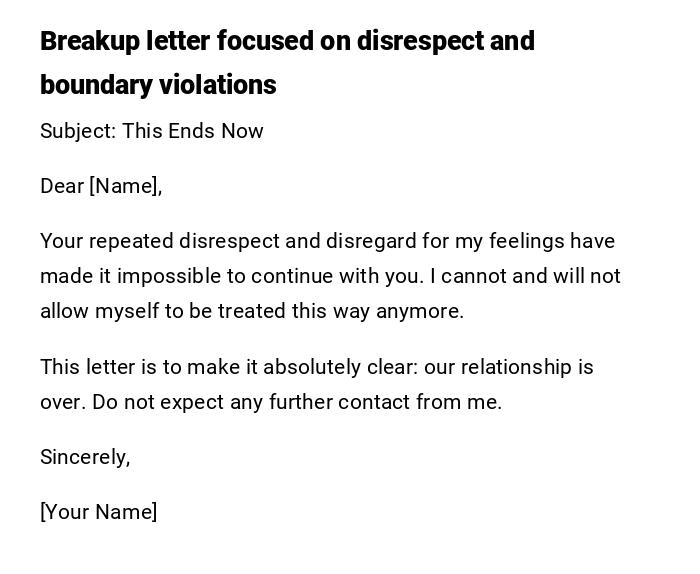Click the subject text "This Ends Now"
The height and width of the screenshot is (574, 700).
tap(193, 131)
